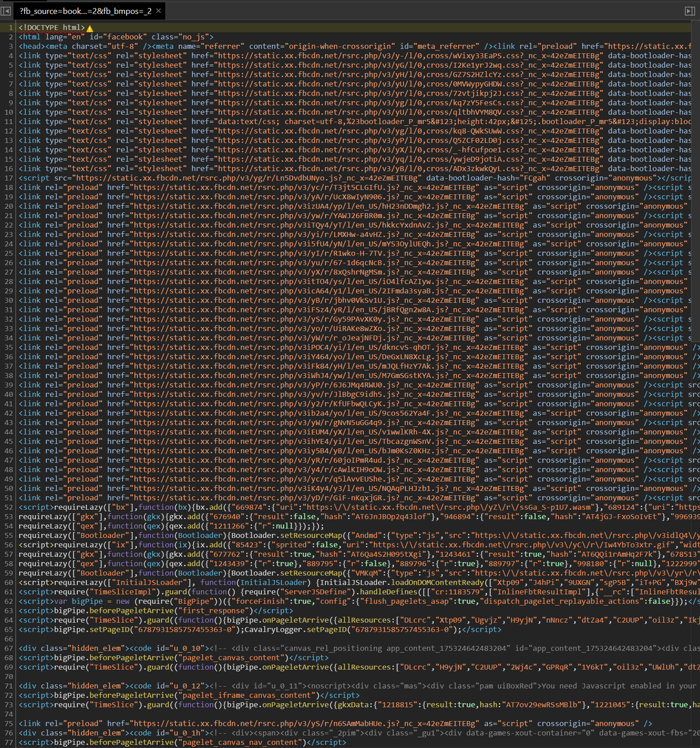Toggle the sources list pane icon

point(6,11)
